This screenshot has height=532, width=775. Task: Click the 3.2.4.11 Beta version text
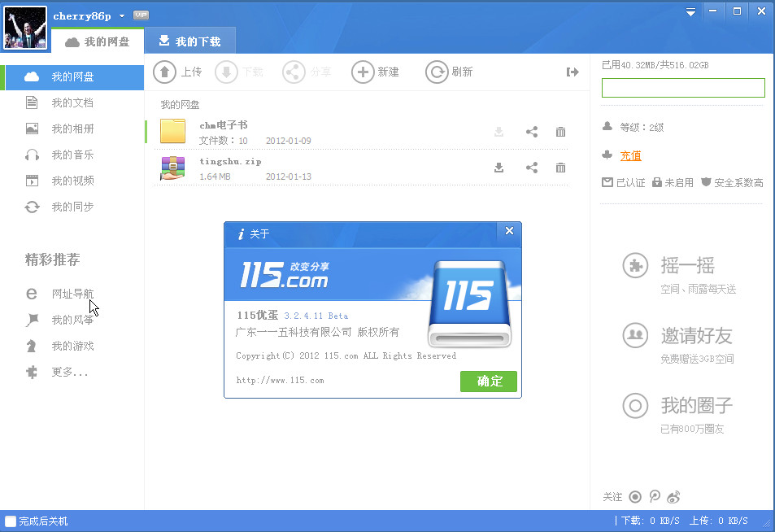316,316
